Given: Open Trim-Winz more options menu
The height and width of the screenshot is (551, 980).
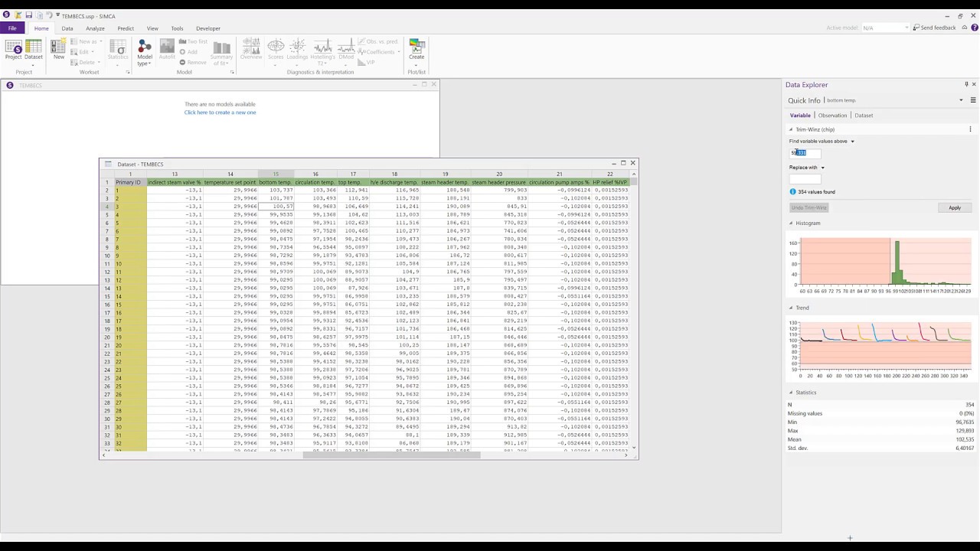Looking at the screenshot, I should pyautogui.click(x=970, y=129).
